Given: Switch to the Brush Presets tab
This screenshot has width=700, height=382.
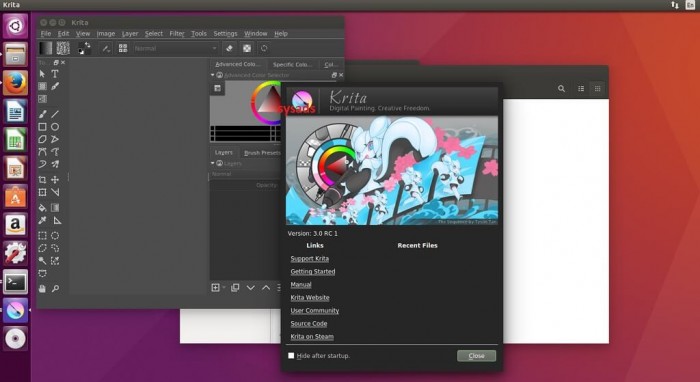Looking at the screenshot, I should (x=262, y=153).
